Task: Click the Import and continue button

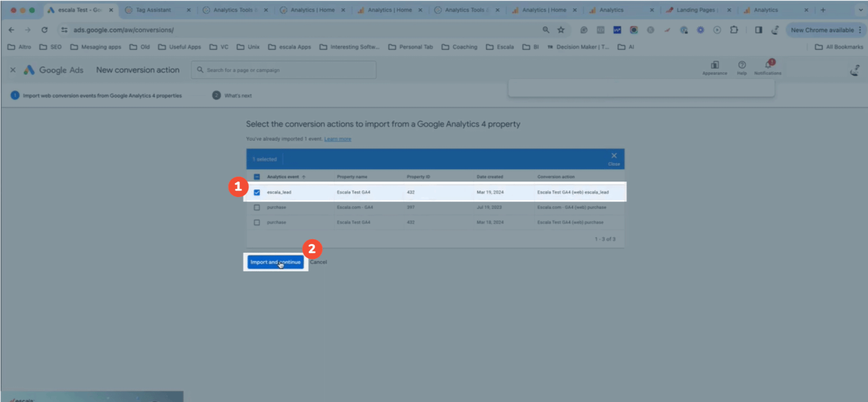Action: [276, 262]
